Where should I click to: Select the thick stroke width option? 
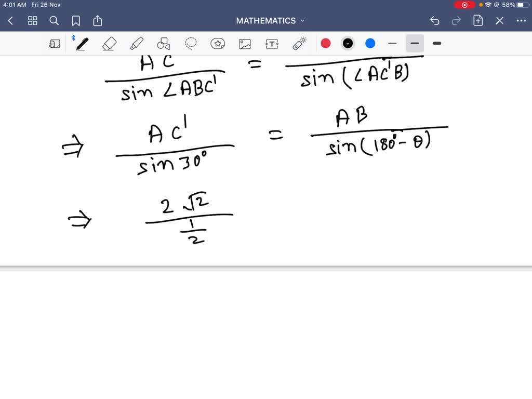click(436, 44)
